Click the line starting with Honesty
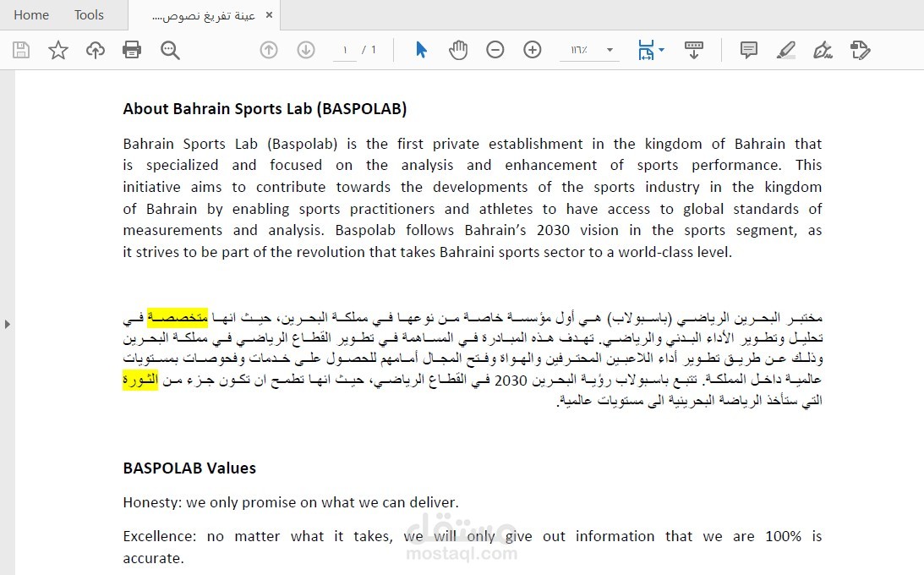The height and width of the screenshot is (575, 924). tap(291, 502)
